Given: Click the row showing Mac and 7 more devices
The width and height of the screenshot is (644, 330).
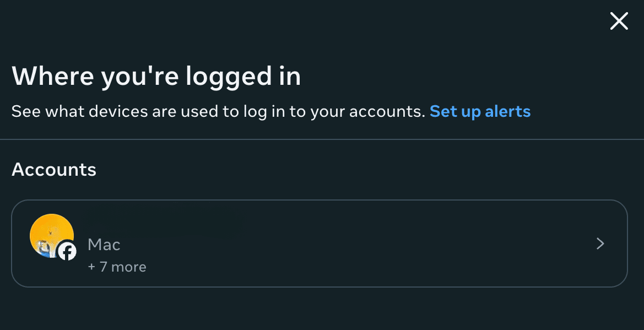Looking at the screenshot, I should coord(322,244).
